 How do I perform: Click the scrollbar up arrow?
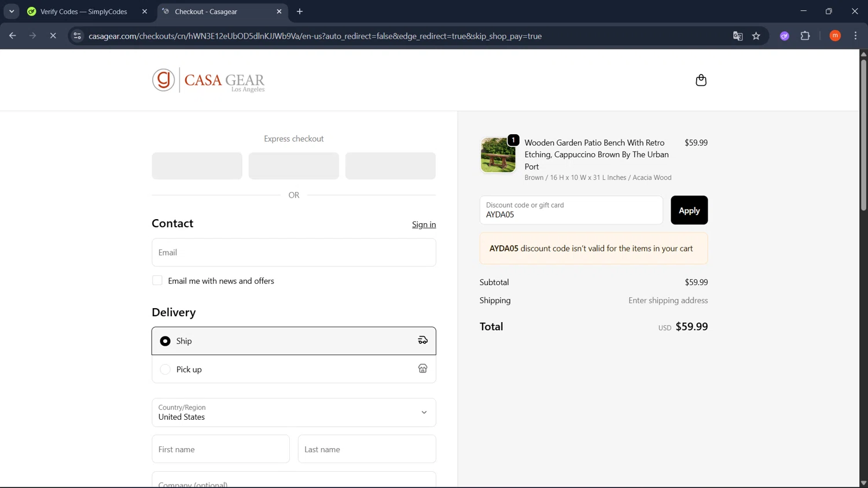click(x=863, y=54)
